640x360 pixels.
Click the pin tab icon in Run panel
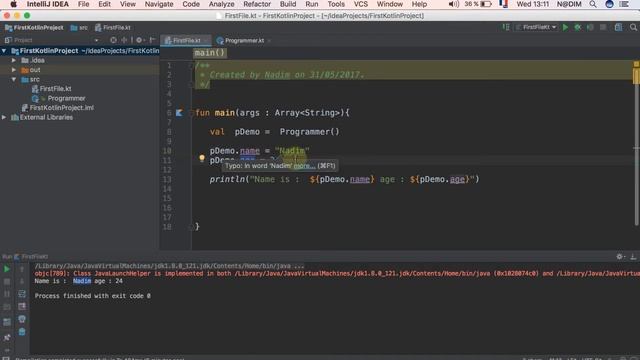[7, 337]
